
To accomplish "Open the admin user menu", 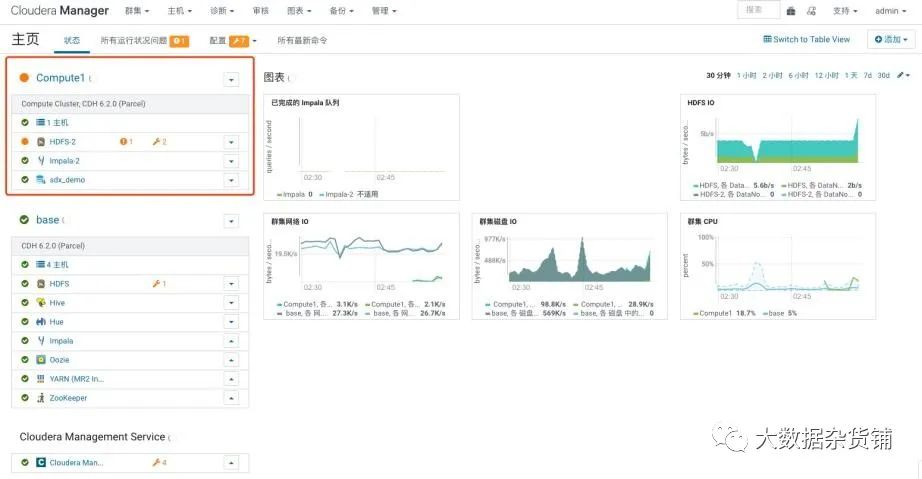I will pyautogui.click(x=890, y=11).
